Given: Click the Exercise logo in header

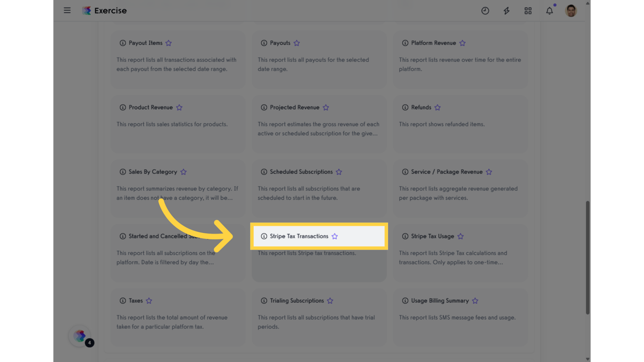Looking at the screenshot, I should pyautogui.click(x=104, y=10).
